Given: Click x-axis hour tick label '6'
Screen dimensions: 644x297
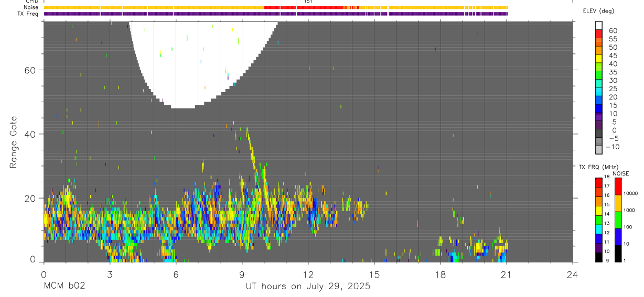Looking at the screenshot, I should click(176, 274).
